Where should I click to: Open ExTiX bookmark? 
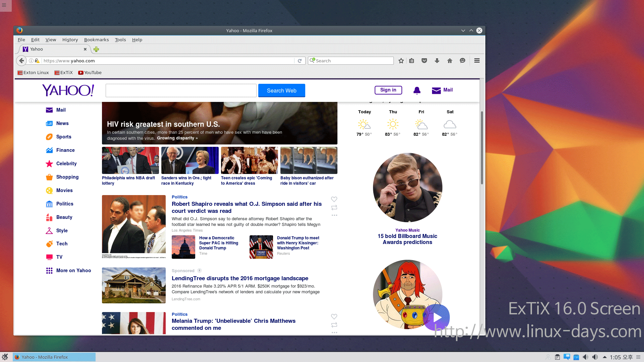point(63,72)
